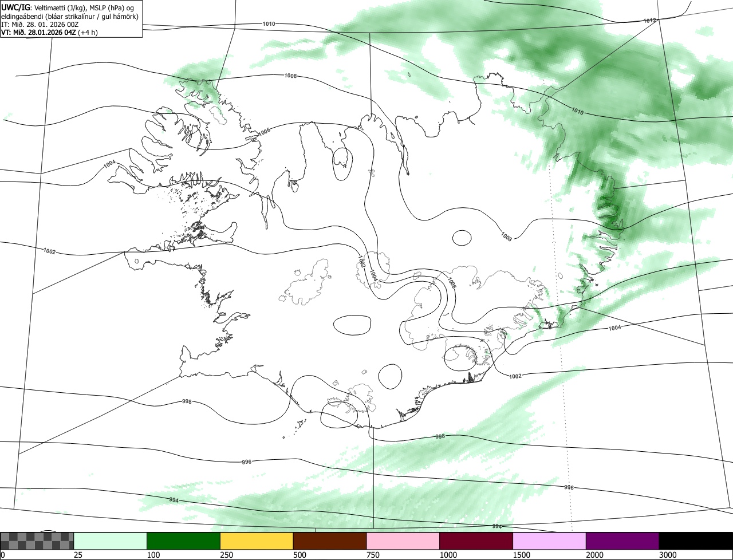Click the legend value "2000"

pyautogui.click(x=596, y=555)
